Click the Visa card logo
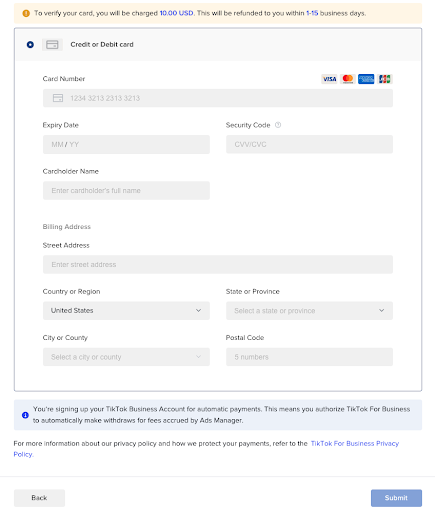The width and height of the screenshot is (435, 512). (x=329, y=79)
